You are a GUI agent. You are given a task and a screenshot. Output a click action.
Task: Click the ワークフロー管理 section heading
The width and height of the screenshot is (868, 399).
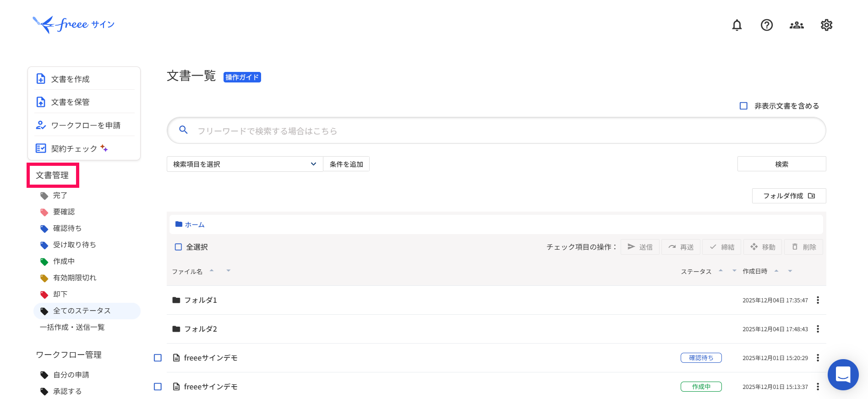[69, 355]
